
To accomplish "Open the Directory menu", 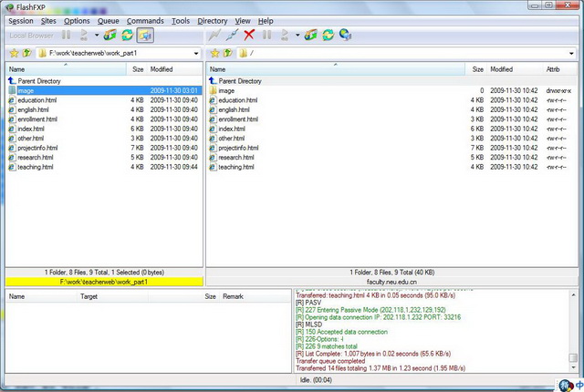I will tap(213, 21).
